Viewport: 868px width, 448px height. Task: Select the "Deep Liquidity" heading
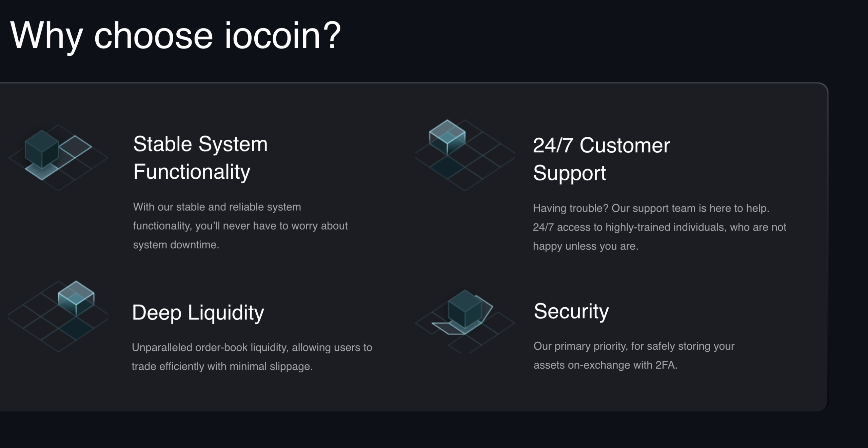pyautogui.click(x=198, y=312)
